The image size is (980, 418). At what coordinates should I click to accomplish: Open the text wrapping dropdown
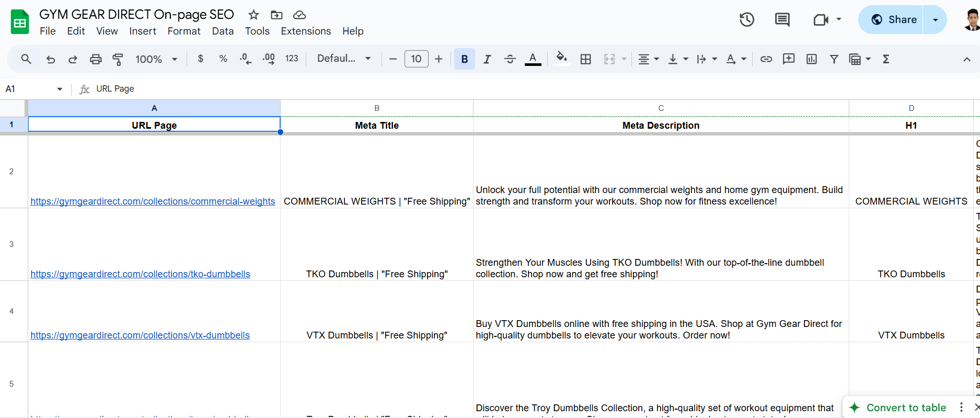(x=707, y=59)
